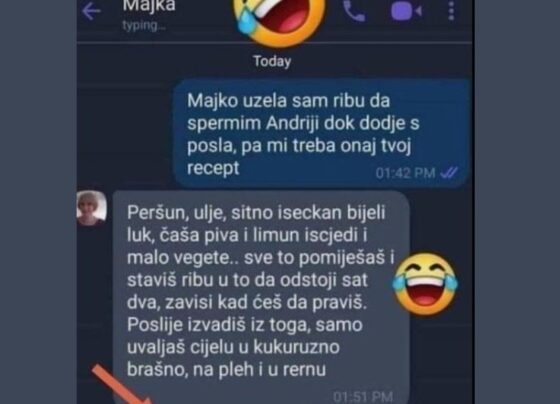Click the orange arrow annotation

[x=121, y=384]
